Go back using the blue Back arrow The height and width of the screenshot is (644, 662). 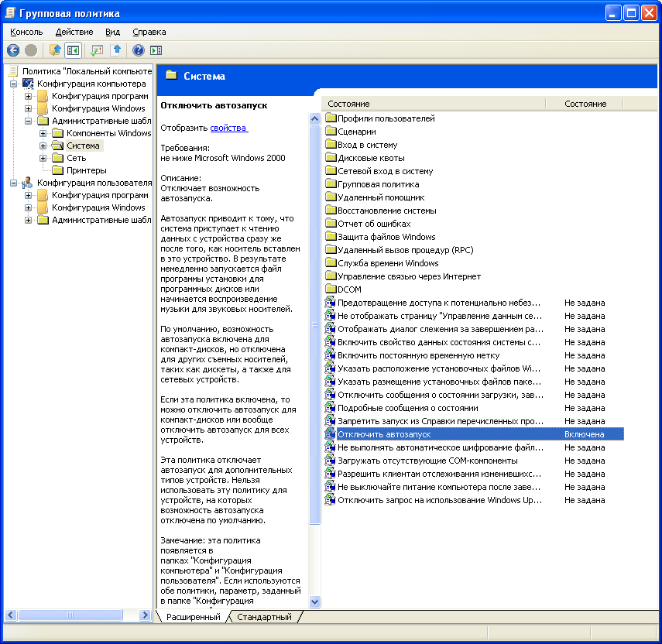(x=13, y=50)
